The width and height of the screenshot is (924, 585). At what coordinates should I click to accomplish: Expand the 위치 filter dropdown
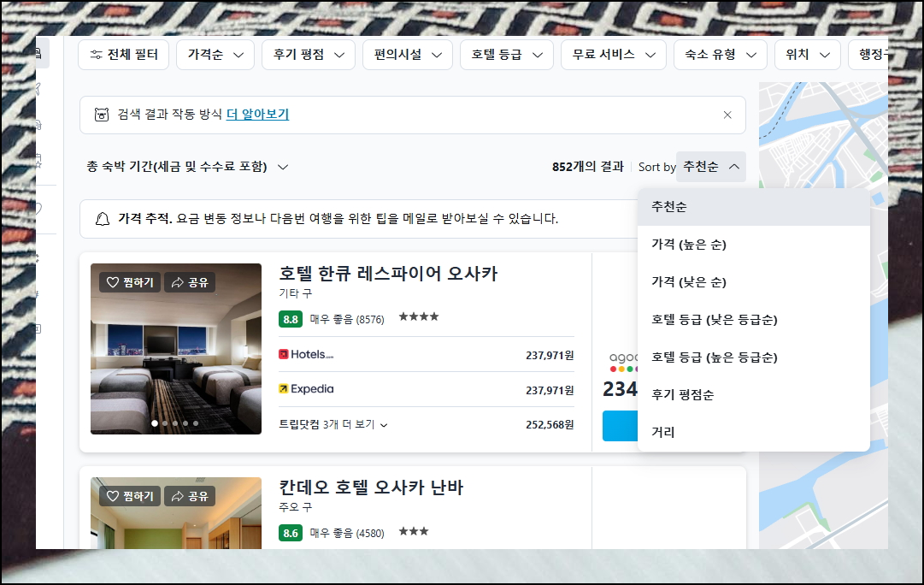807,55
